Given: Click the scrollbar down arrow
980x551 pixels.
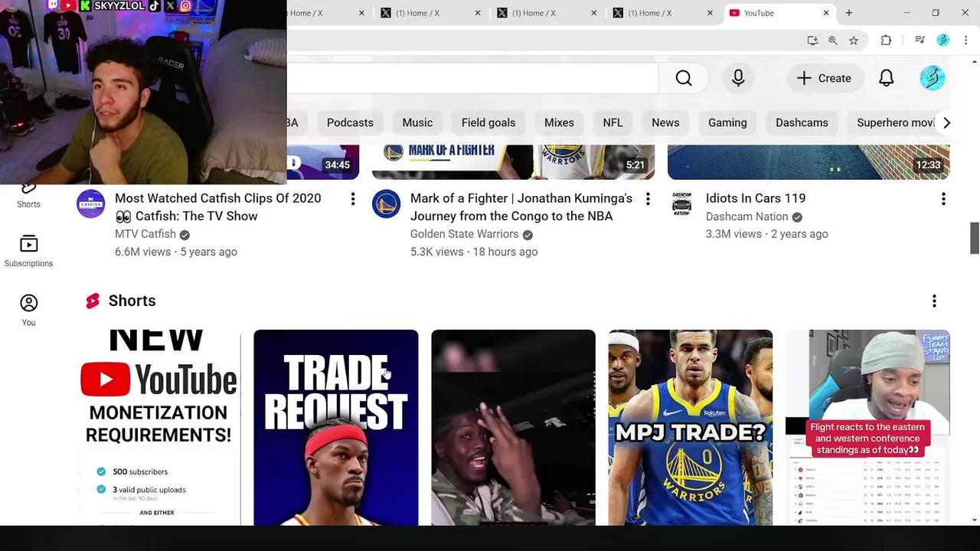Looking at the screenshot, I should click(x=975, y=520).
